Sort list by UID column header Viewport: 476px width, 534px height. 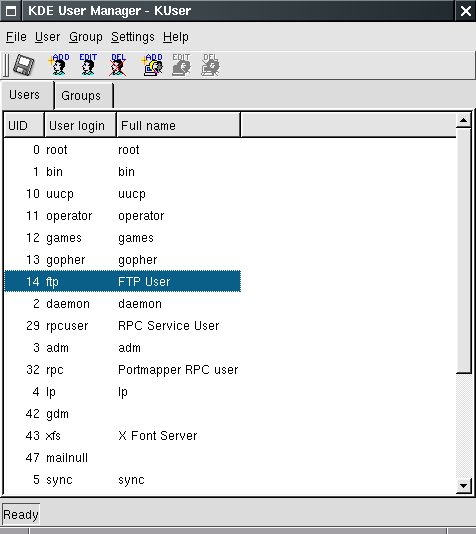24,126
